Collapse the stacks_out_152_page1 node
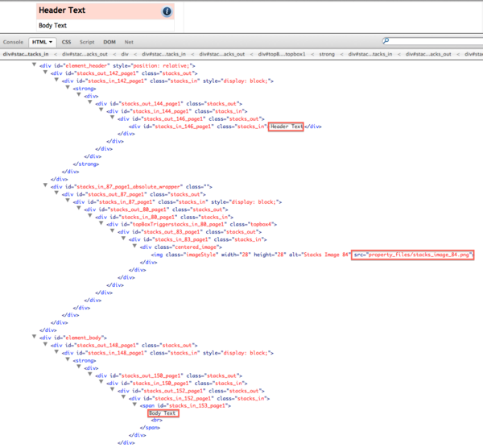 click(x=112, y=390)
